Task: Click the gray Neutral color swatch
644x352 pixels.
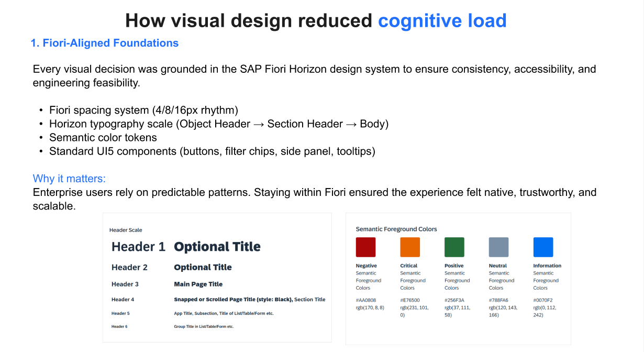Action: click(498, 247)
